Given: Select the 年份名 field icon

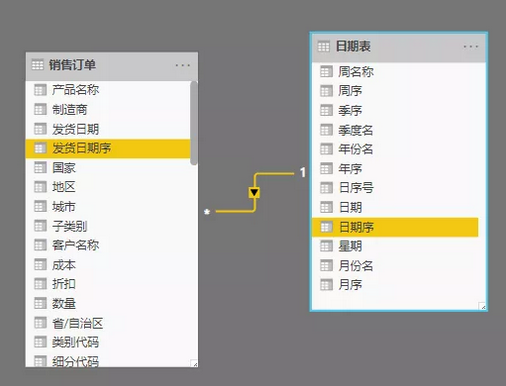Looking at the screenshot, I should (x=326, y=149).
